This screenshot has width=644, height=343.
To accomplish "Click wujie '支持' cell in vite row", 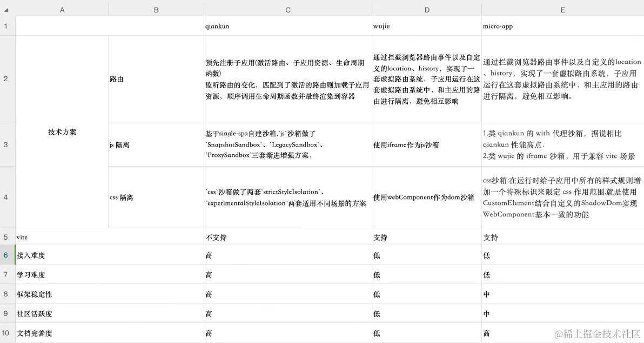I will pos(427,237).
